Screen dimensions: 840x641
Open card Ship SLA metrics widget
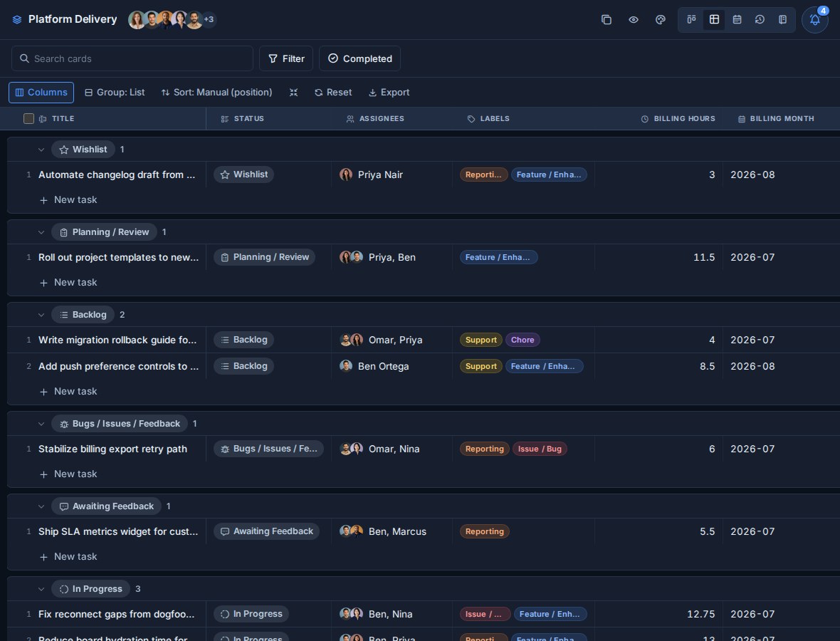(x=118, y=531)
